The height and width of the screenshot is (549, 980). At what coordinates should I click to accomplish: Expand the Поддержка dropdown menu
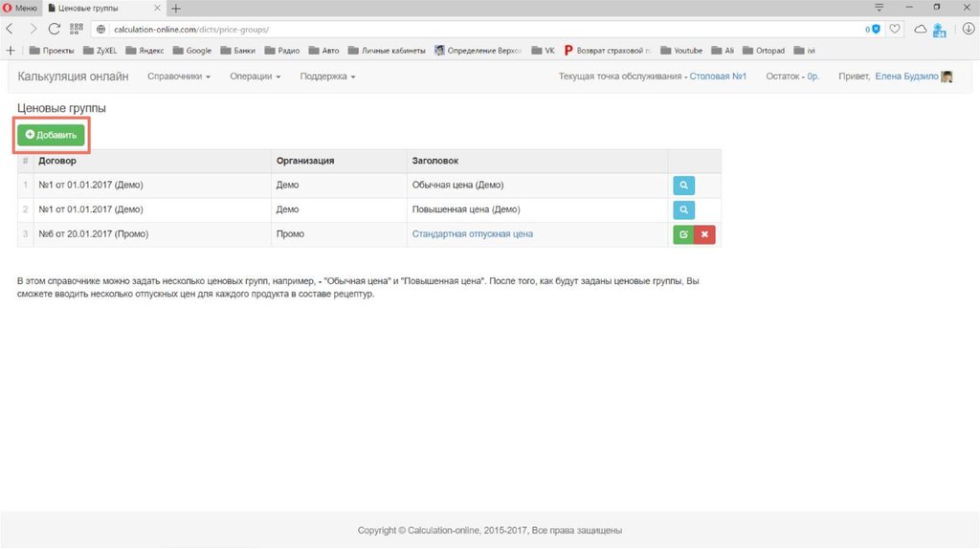coord(327,77)
